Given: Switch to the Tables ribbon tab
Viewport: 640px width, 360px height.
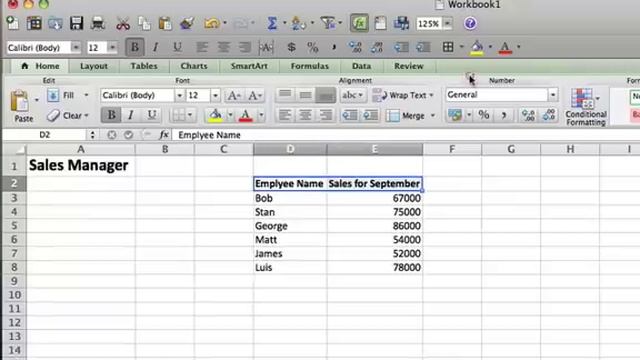Looking at the screenshot, I should tap(144, 66).
